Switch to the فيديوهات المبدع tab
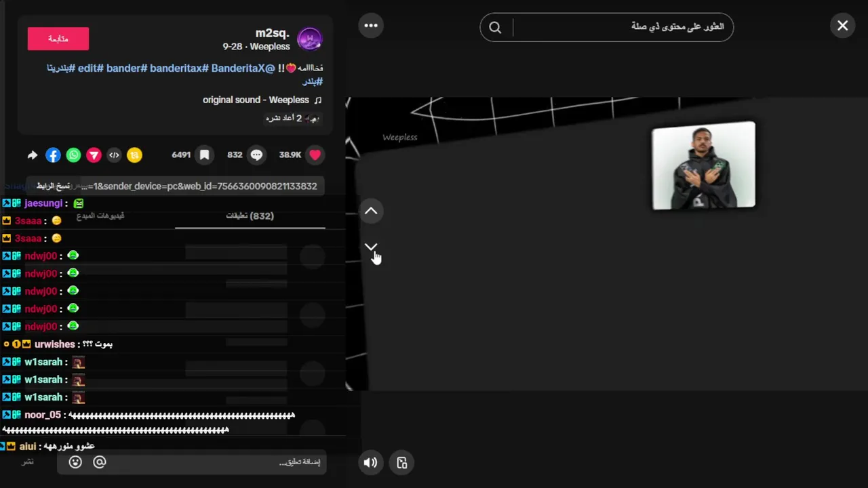Viewport: 868px width, 488px height. click(100, 216)
